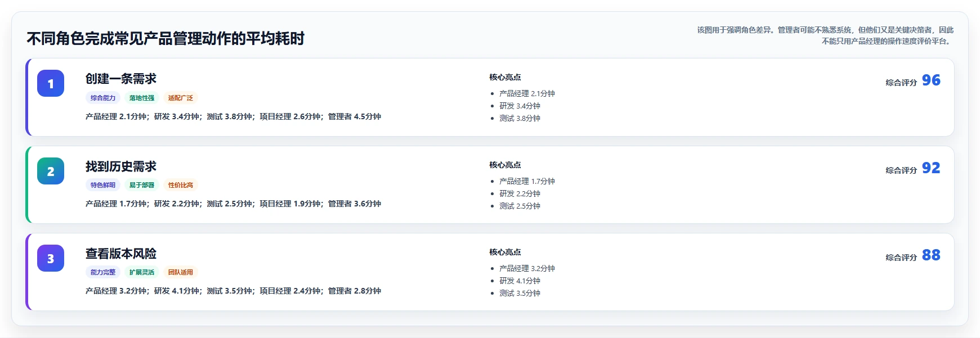Click the 综合评分 88 score
980x338 pixels.
click(x=913, y=255)
